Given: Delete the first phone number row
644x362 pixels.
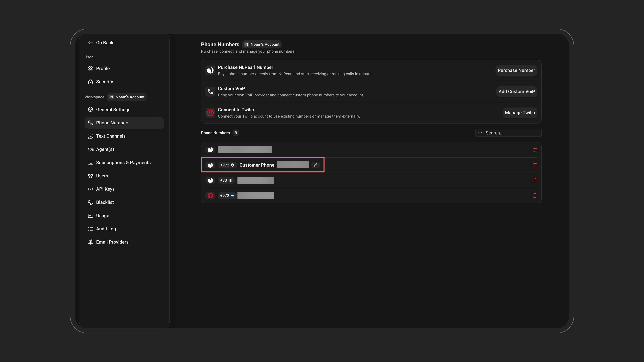Looking at the screenshot, I should 534,150.
